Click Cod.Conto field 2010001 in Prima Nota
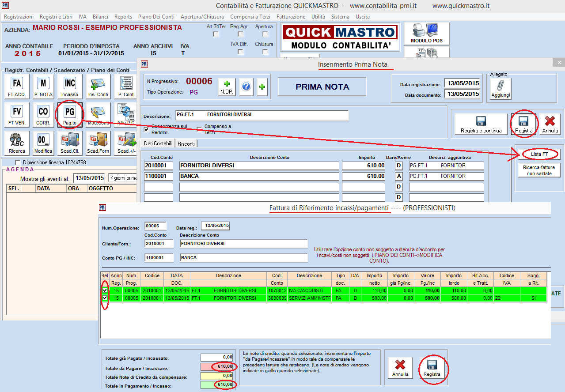This screenshot has height=392, width=565. (x=159, y=166)
